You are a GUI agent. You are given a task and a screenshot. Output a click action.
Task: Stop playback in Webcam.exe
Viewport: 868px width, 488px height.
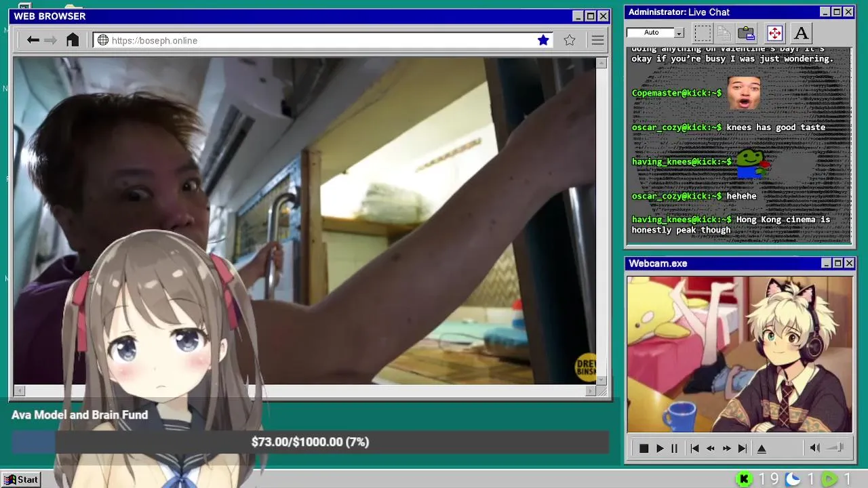point(644,448)
